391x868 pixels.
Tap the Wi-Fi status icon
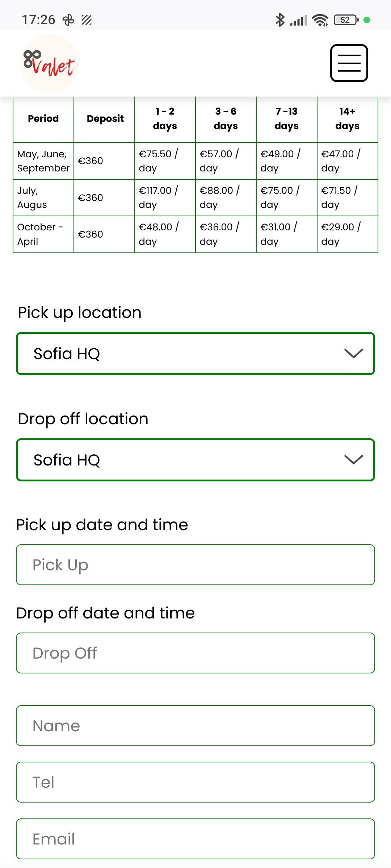320,20
